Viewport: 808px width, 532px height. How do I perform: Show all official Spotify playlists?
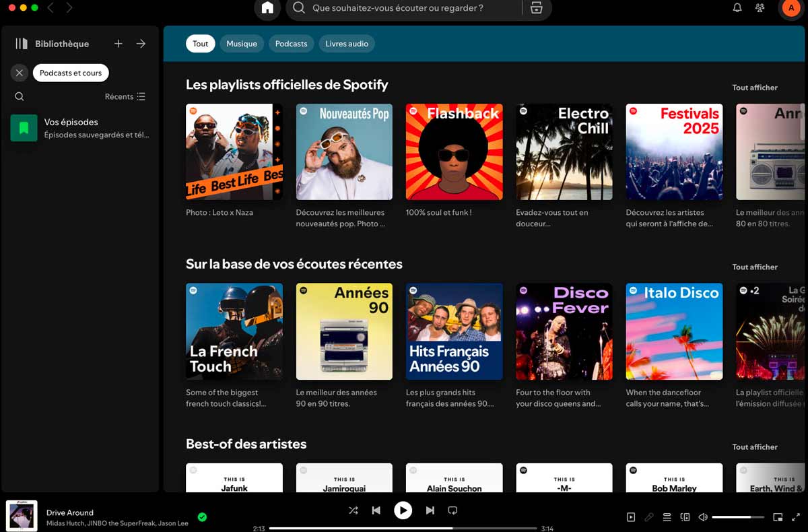[755, 88]
